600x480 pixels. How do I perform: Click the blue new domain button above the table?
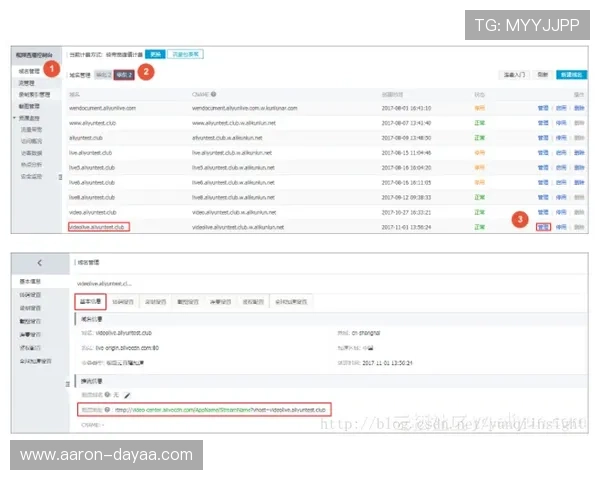[571, 75]
